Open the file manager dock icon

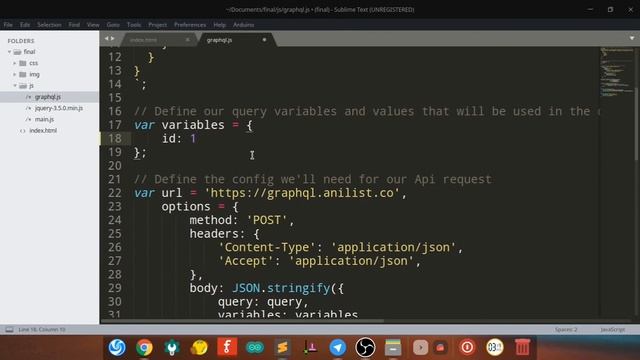tap(393, 347)
